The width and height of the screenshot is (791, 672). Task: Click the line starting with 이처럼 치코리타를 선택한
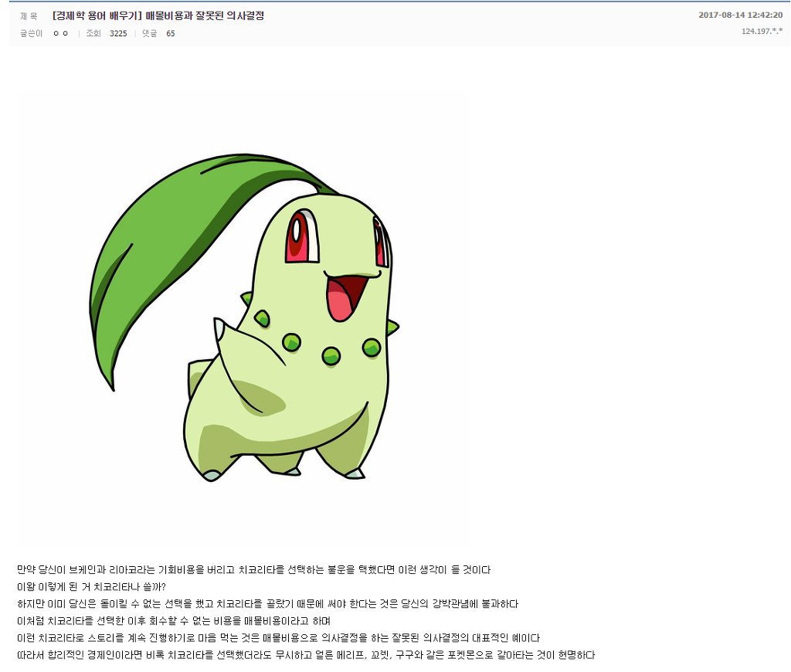click(x=174, y=620)
